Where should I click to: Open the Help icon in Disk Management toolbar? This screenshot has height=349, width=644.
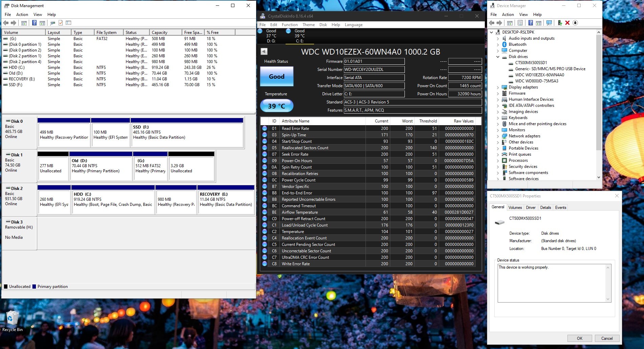pyautogui.click(x=34, y=23)
